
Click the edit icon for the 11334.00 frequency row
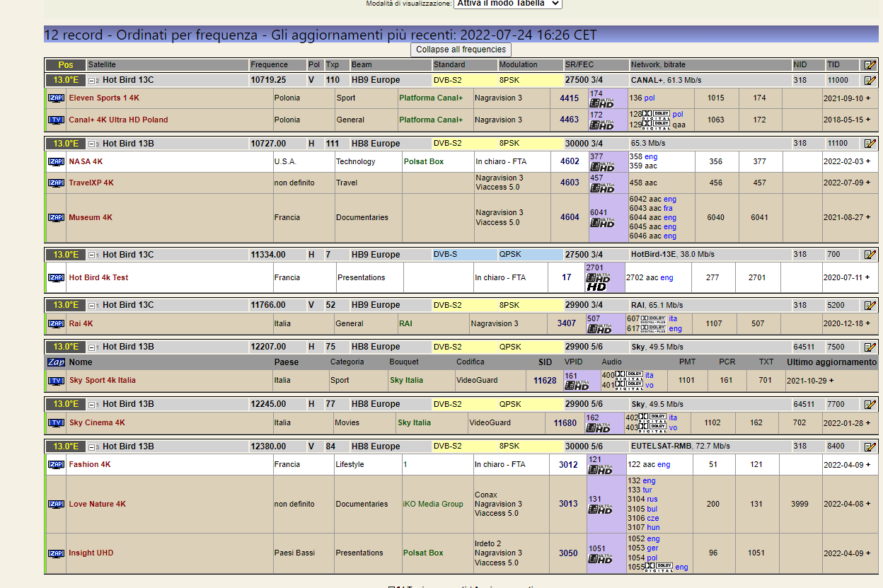(x=870, y=255)
